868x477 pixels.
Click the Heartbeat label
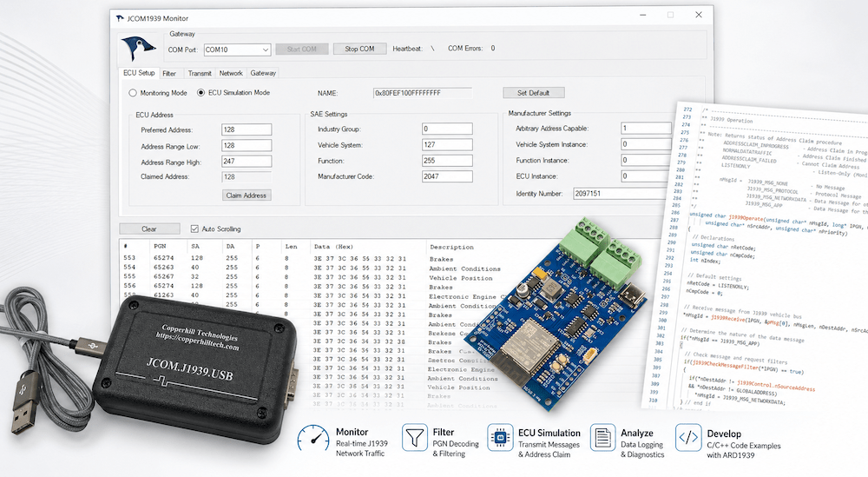[407, 49]
